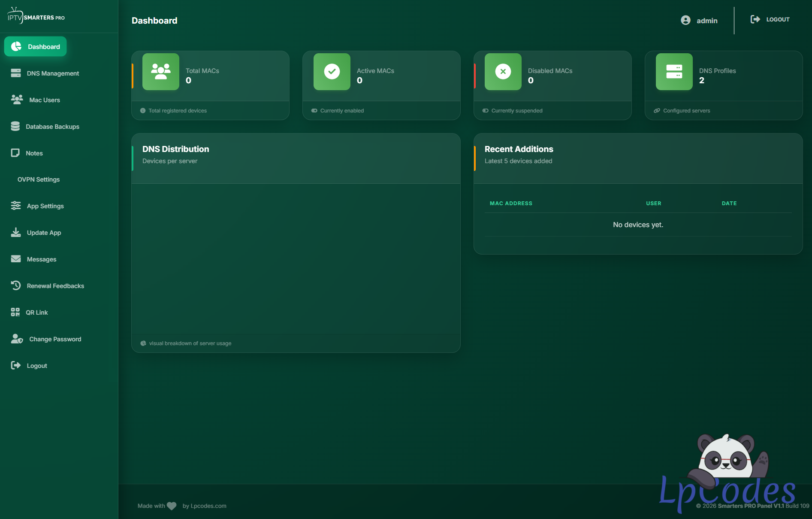Screen dimensions: 812x519
Task: Open Database Backups section
Action: click(52, 127)
